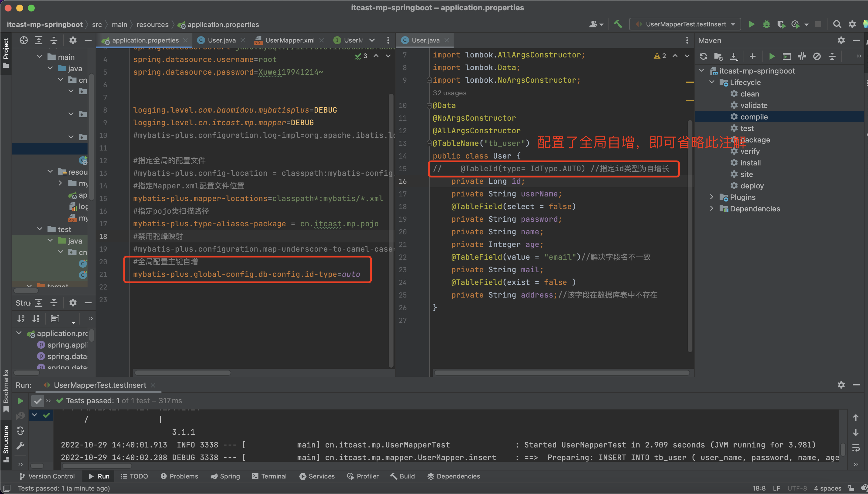Click the Debug bug icon in toolbar
This screenshot has width=868, height=494.
[766, 24]
